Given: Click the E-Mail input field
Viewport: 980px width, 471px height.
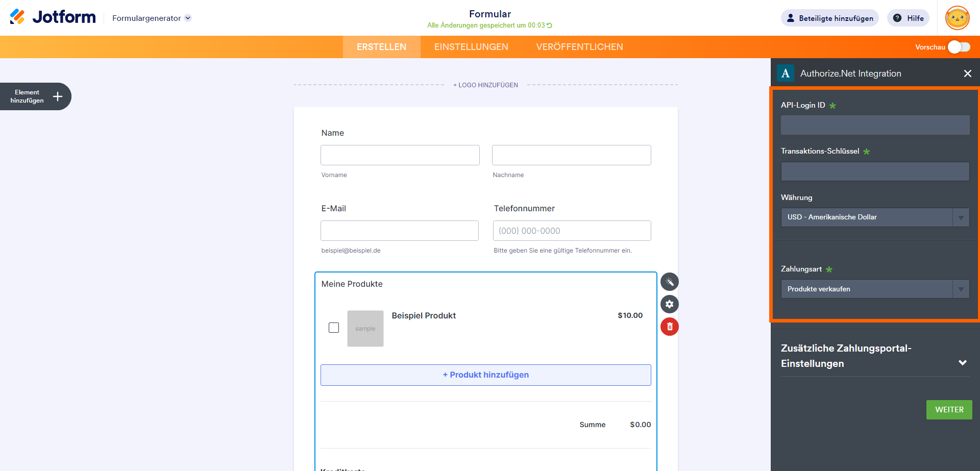Looking at the screenshot, I should (x=400, y=231).
